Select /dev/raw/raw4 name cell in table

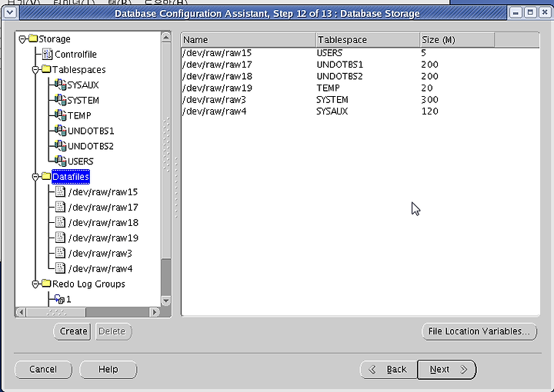[x=249, y=111]
